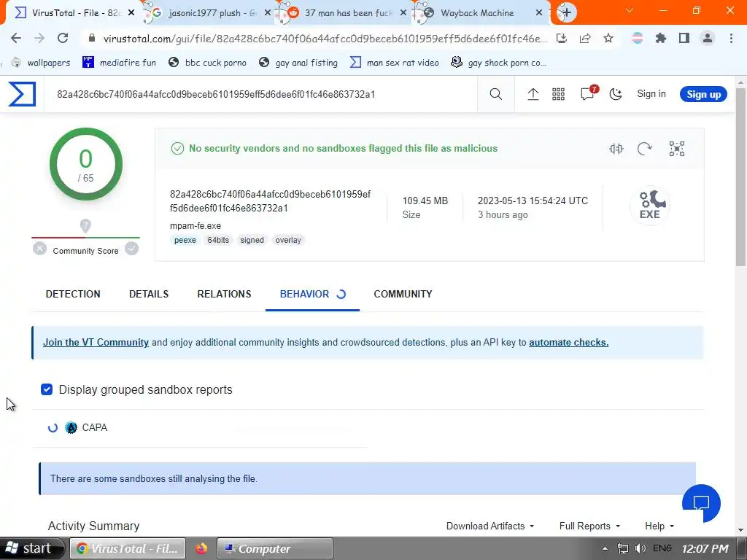Screen dimensions: 747x560
Task: Toggle dark mode moon icon
Action: 616,94
